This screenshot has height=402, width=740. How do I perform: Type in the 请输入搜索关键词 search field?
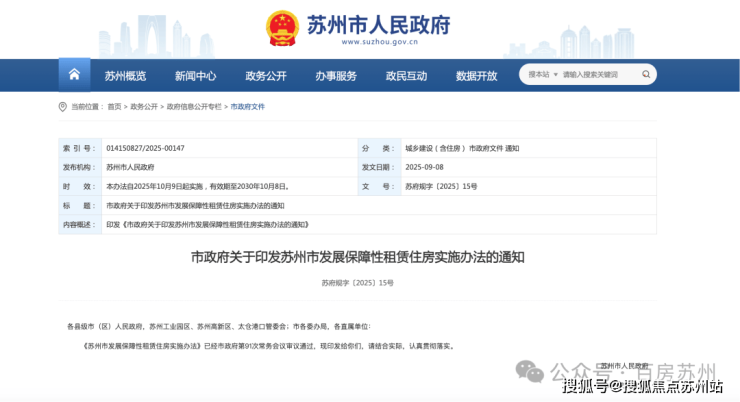pos(594,74)
